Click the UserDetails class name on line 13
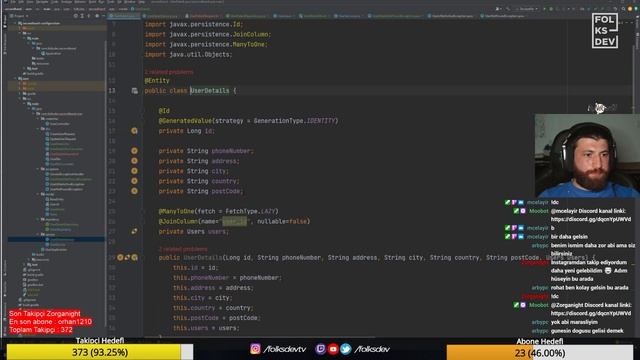 pos(210,91)
